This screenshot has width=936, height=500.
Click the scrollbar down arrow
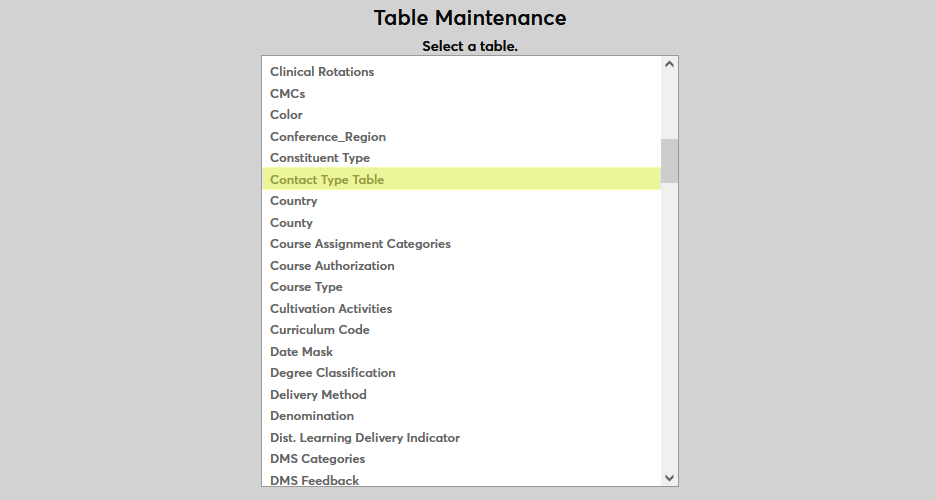pyautogui.click(x=670, y=478)
